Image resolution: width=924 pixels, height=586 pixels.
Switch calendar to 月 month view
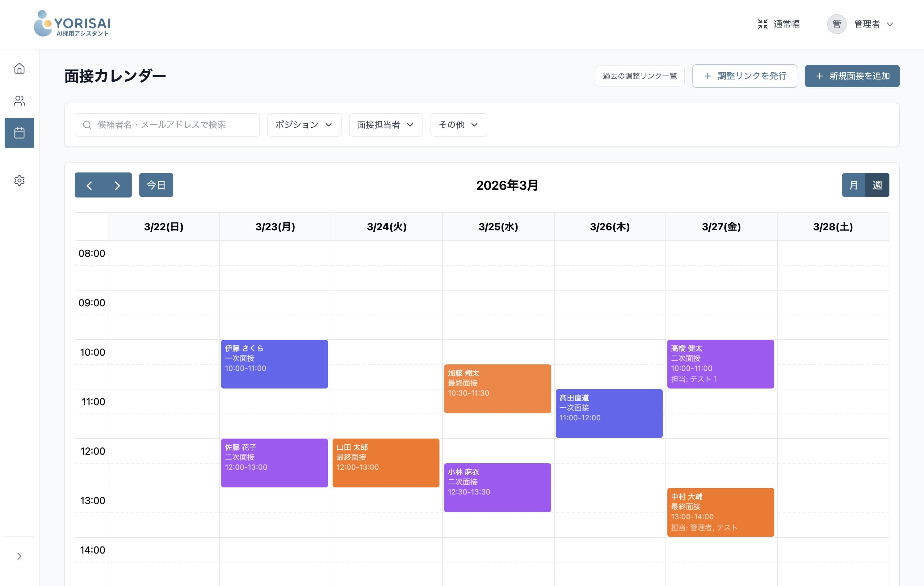pos(853,185)
